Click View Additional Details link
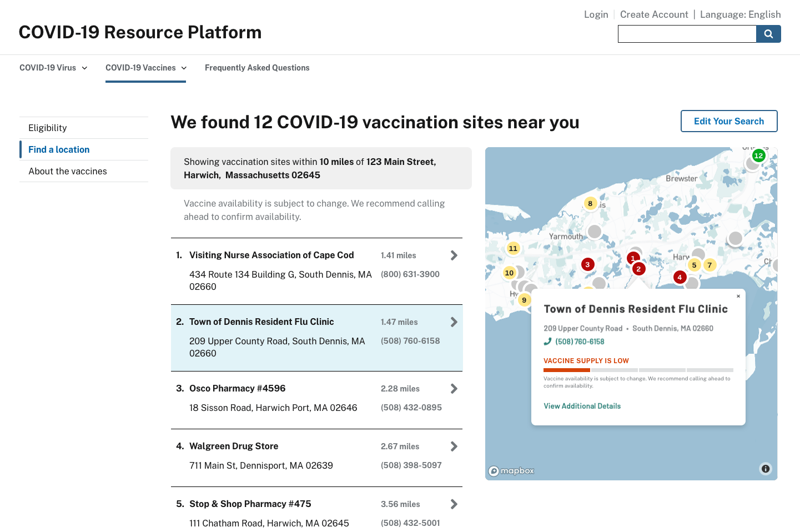Image resolution: width=800 pixels, height=532 pixels. click(582, 406)
